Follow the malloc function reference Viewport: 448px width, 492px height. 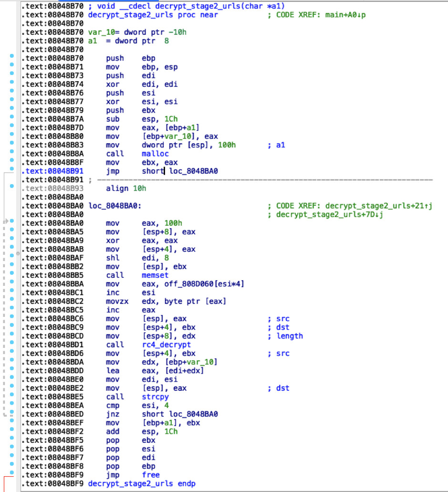click(x=155, y=154)
